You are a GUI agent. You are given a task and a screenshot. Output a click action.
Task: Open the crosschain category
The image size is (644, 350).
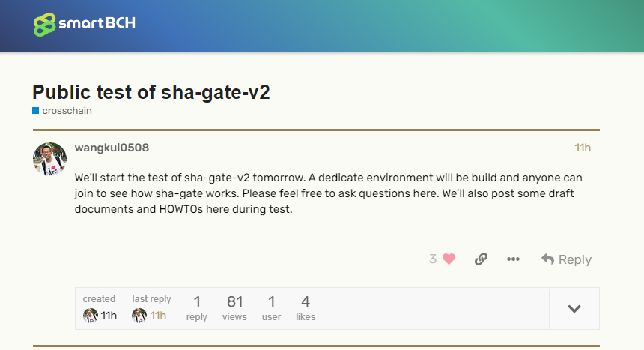pyautogui.click(x=67, y=111)
